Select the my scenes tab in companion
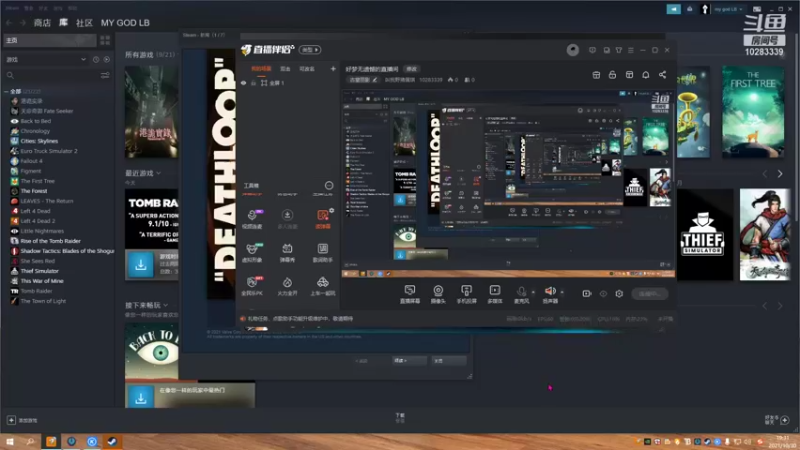The width and height of the screenshot is (800, 450). 261,68
